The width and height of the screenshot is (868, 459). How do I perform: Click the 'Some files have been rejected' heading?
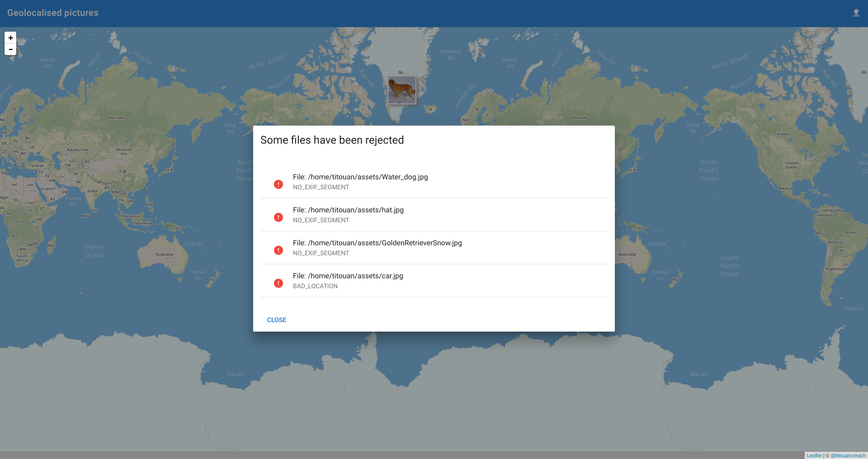(x=332, y=140)
